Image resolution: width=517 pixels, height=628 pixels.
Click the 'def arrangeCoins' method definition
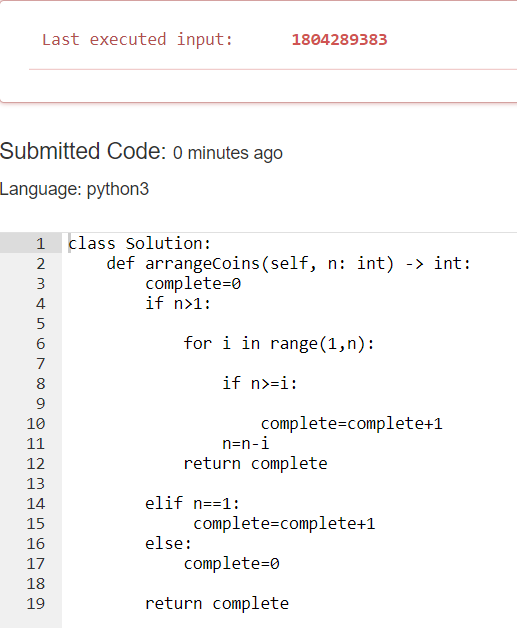(288, 264)
